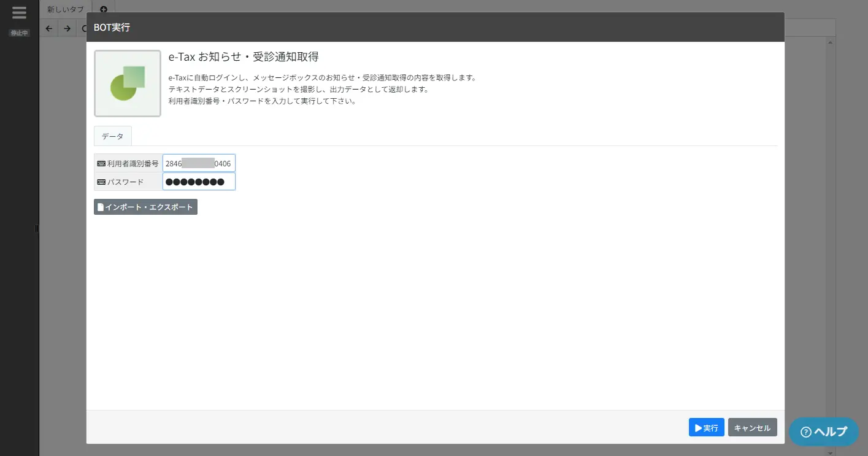Open the hamburger menu in the sidebar
The width and height of the screenshot is (868, 456).
click(x=19, y=13)
